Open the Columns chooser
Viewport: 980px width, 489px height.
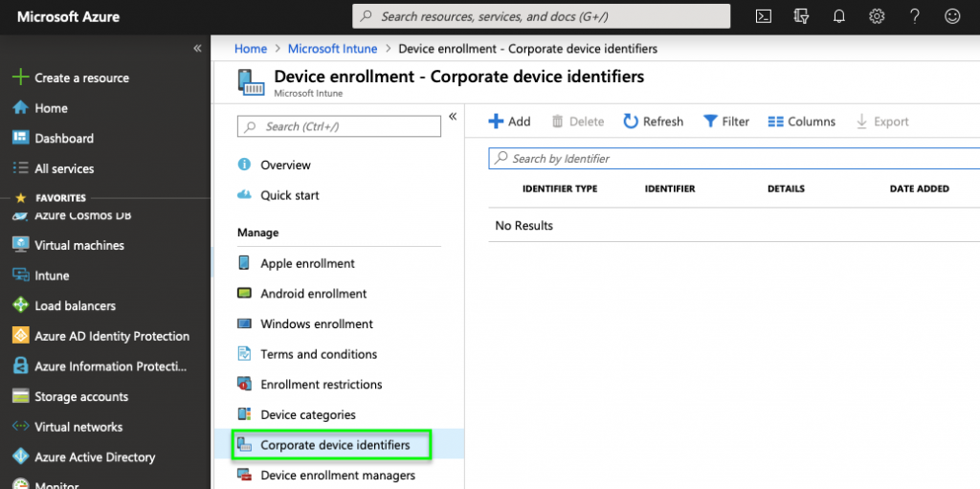pos(801,122)
